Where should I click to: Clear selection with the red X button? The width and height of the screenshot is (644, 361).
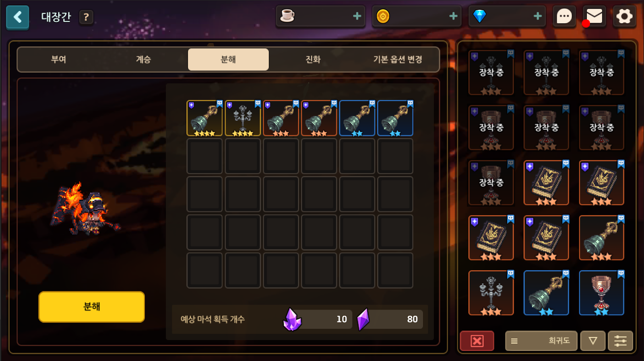pyautogui.click(x=477, y=341)
